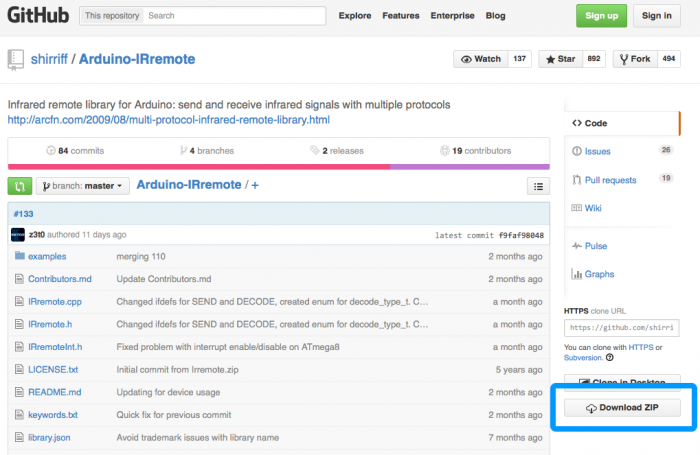Star the repository
This screenshot has width=700, height=455.
coord(561,59)
